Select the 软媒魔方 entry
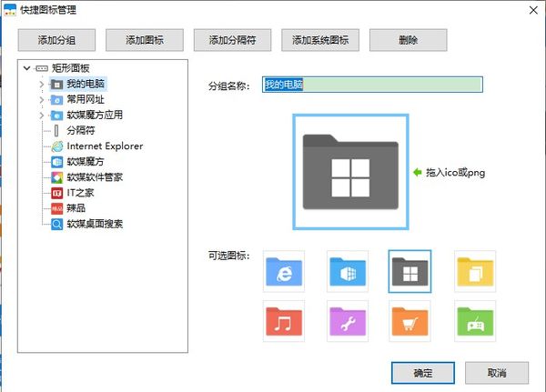The image size is (546, 392). pyautogui.click(x=86, y=162)
